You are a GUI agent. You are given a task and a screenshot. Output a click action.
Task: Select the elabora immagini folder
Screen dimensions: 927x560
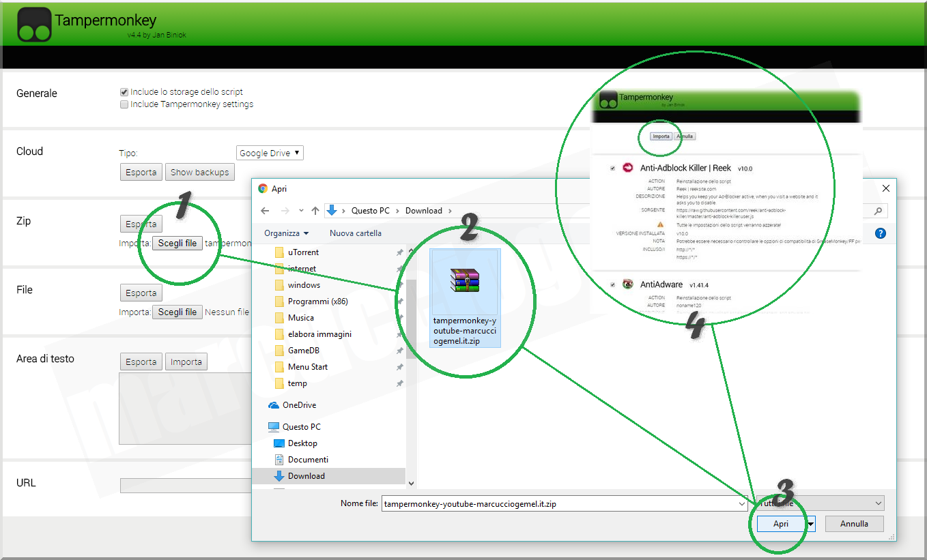pyautogui.click(x=319, y=334)
